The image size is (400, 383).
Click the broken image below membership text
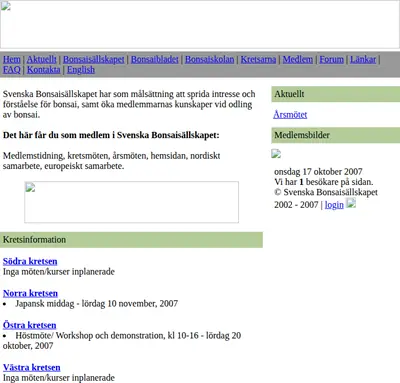point(132,202)
